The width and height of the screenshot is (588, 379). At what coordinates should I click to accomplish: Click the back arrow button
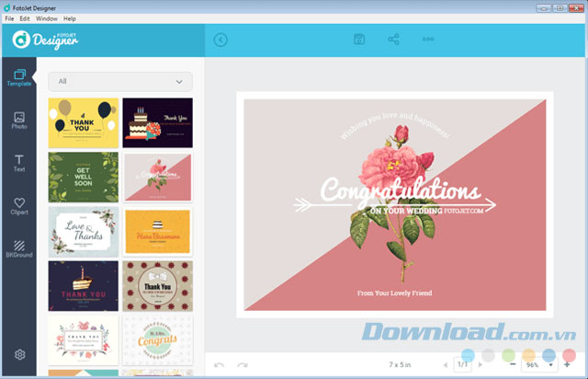(x=220, y=40)
